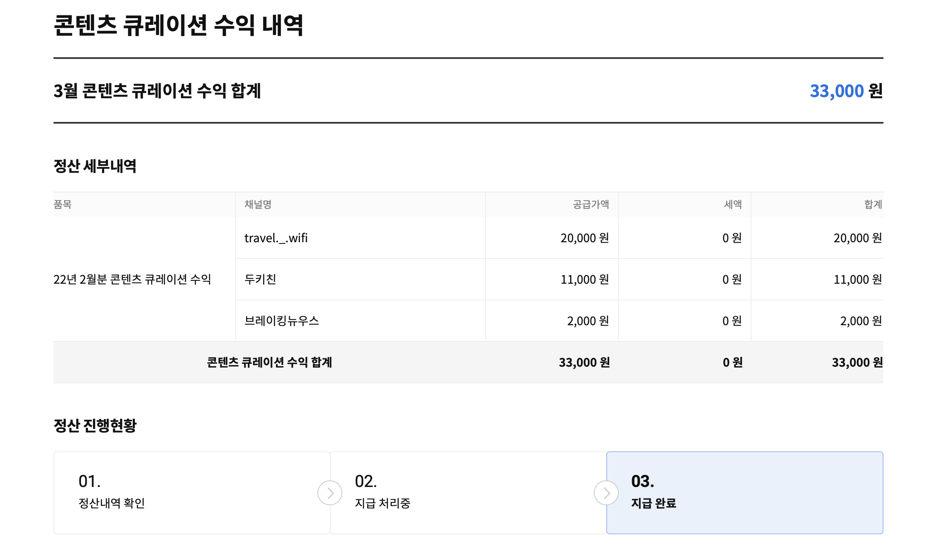Click the 품목 column header
Viewport: 942px width, 560px height.
click(x=63, y=205)
